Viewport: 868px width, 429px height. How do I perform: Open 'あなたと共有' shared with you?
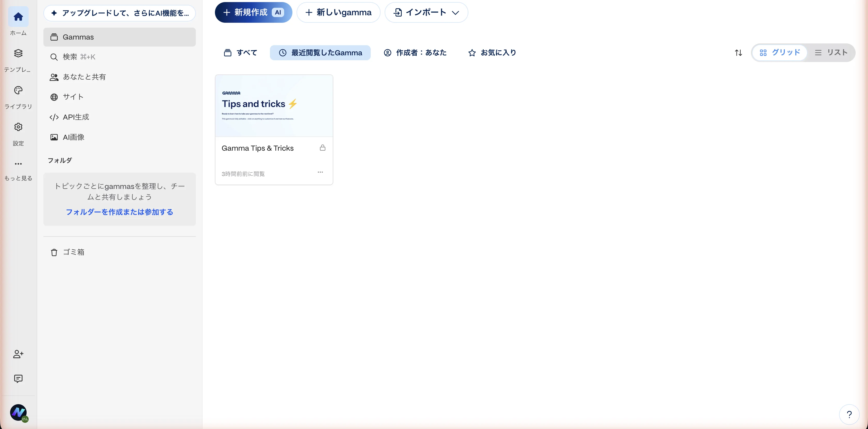click(x=119, y=77)
